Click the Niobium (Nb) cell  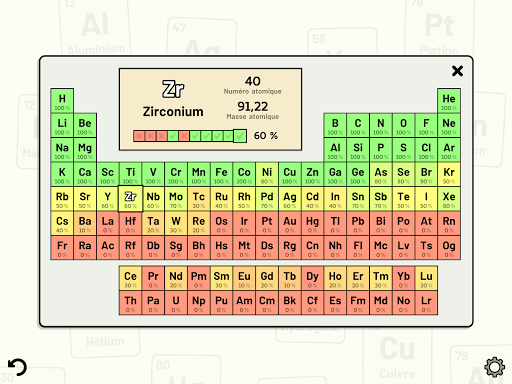click(153, 199)
